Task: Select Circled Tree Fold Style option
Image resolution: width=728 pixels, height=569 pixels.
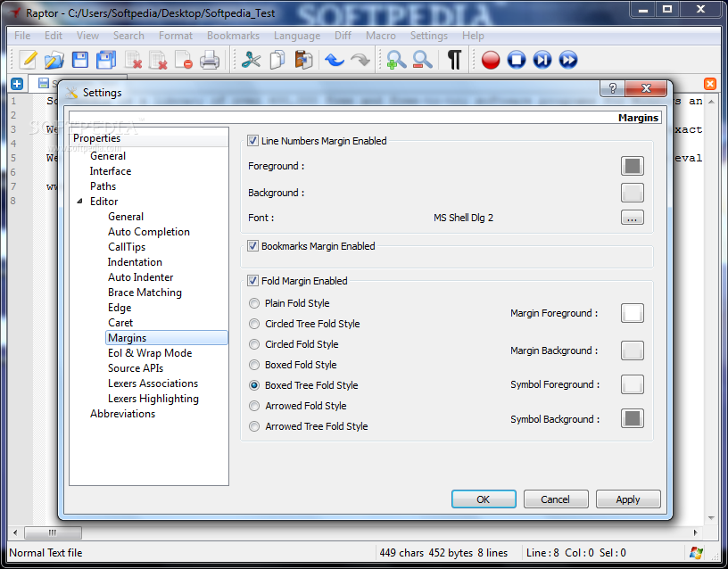Action: [254, 324]
